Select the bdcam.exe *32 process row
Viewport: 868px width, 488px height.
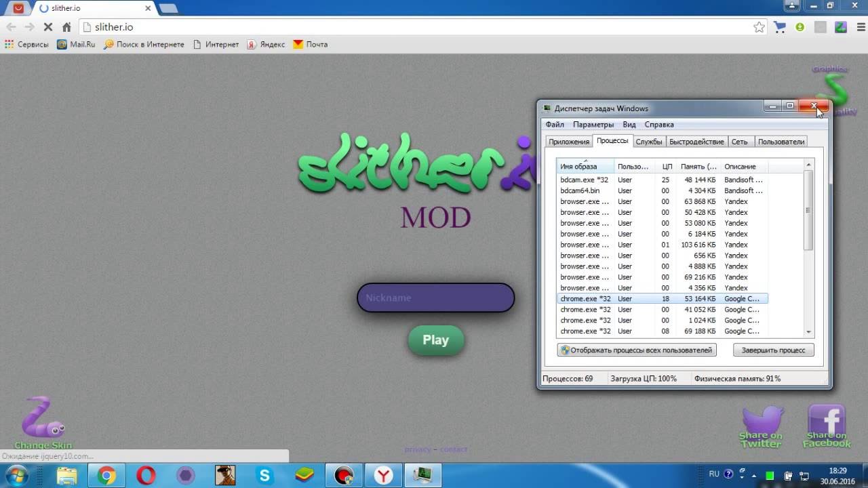pyautogui.click(x=663, y=180)
